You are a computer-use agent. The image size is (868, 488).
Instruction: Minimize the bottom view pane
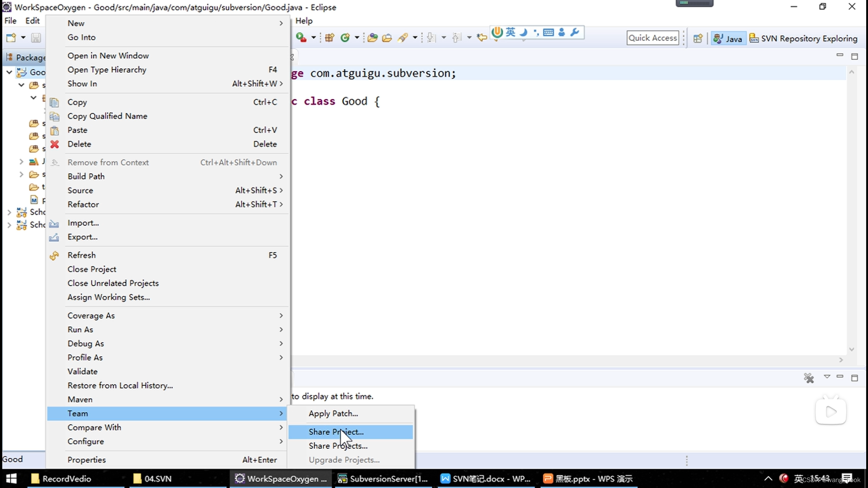pos(840,376)
